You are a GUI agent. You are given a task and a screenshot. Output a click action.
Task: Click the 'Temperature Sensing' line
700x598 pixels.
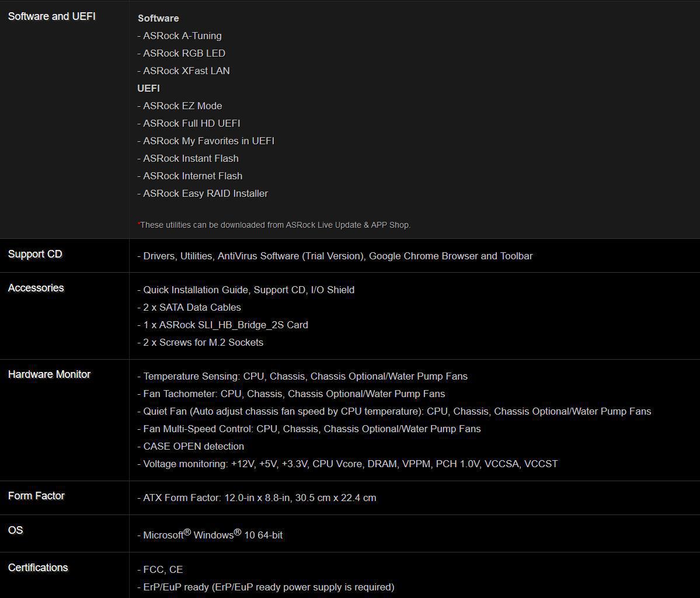[x=302, y=377]
